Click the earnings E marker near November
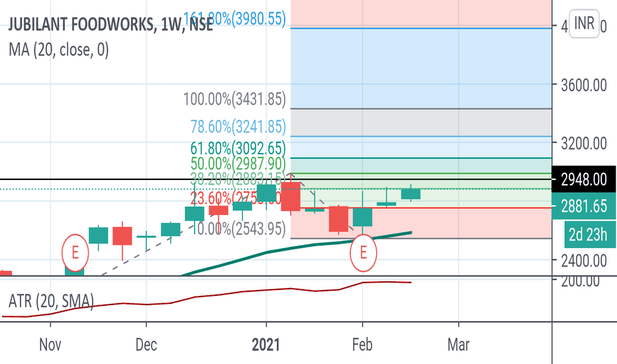The height and width of the screenshot is (364, 617). click(x=75, y=252)
